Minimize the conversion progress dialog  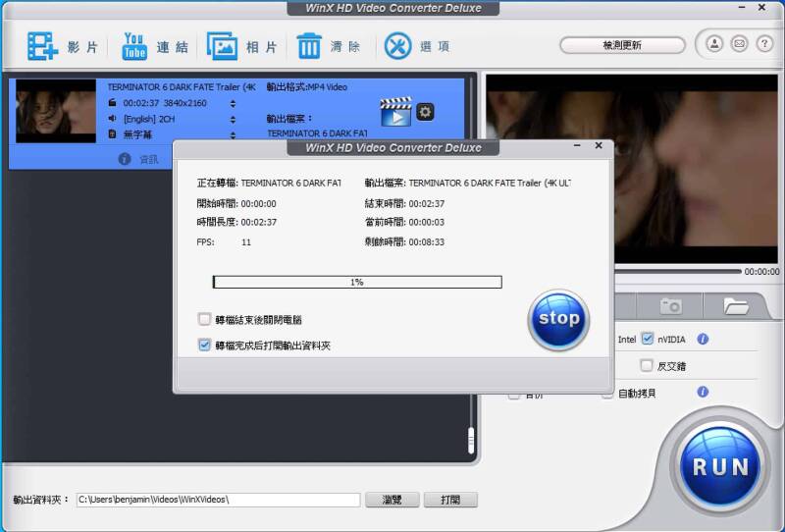click(x=577, y=146)
